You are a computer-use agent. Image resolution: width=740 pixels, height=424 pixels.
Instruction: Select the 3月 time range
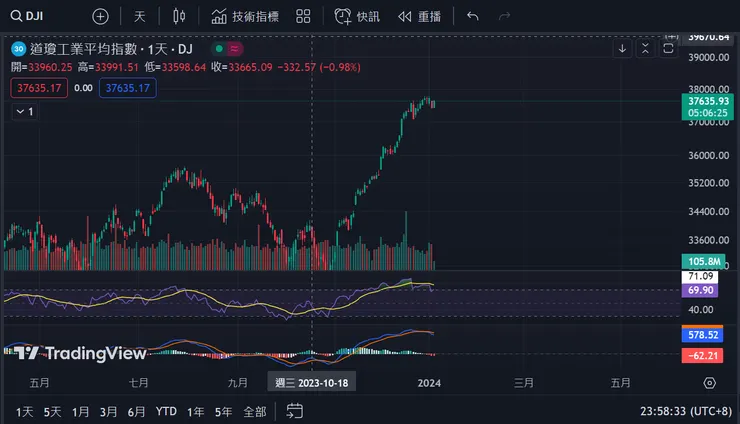click(x=108, y=412)
